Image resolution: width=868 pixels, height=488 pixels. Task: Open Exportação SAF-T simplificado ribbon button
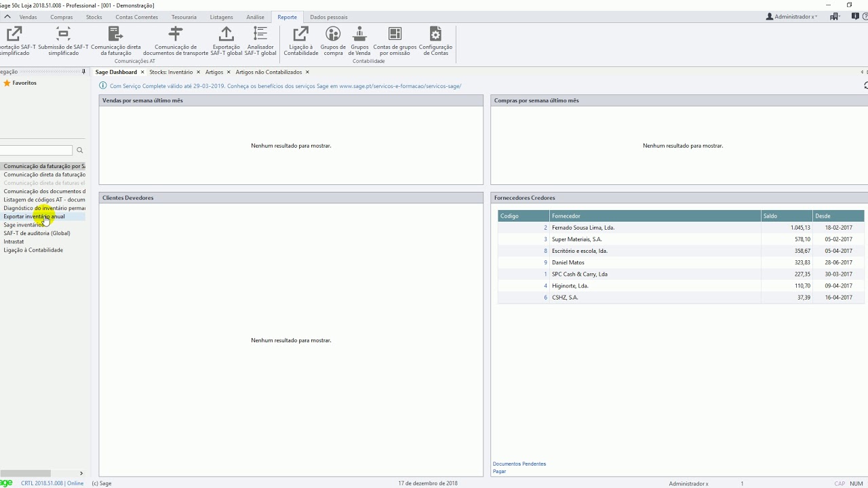tap(15, 41)
